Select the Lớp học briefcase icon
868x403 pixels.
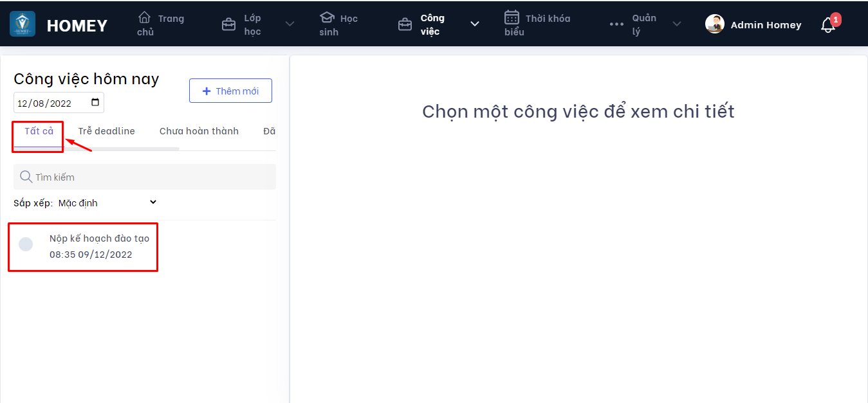(x=228, y=23)
